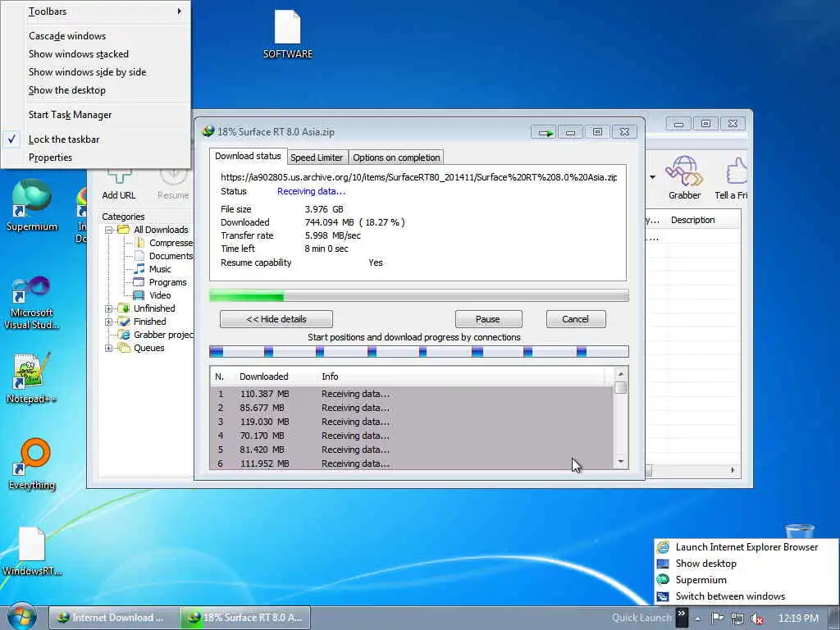Select the Download status tab
This screenshot has height=630, width=840.
point(248,156)
